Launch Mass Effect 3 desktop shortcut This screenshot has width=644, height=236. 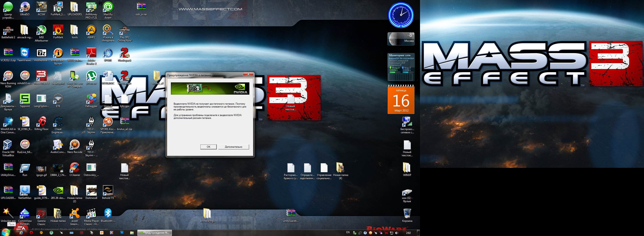point(42,78)
